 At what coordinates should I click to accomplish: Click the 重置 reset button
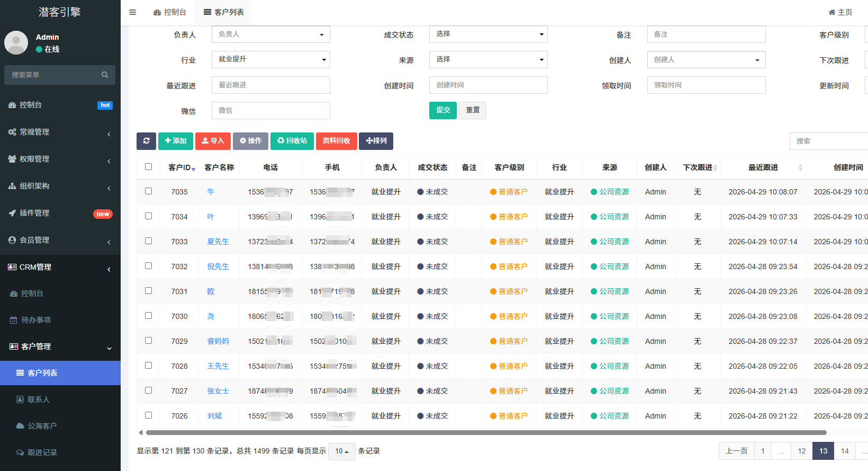coord(473,110)
